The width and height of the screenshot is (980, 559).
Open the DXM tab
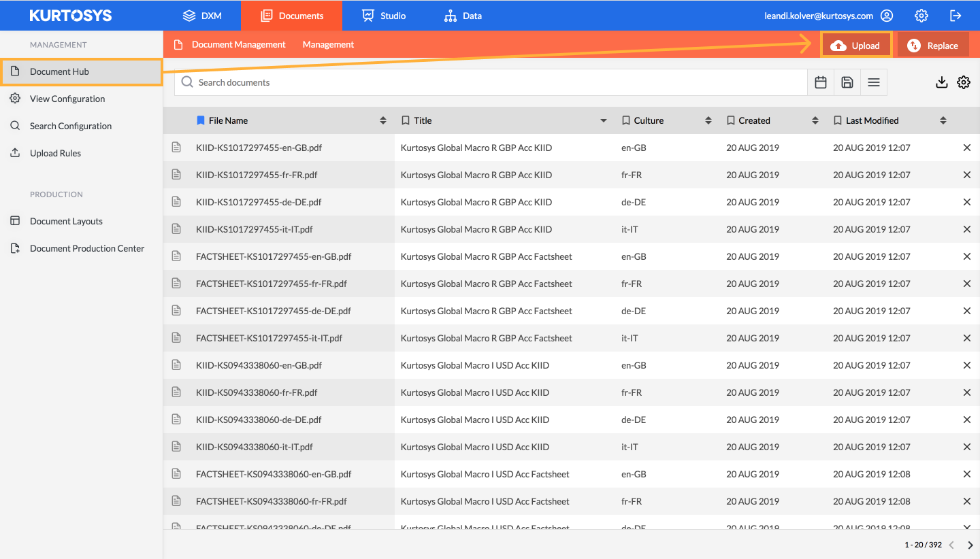(202, 16)
